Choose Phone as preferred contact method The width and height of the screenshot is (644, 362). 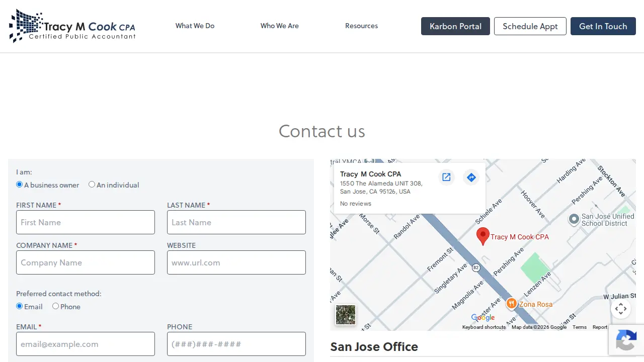(55, 306)
